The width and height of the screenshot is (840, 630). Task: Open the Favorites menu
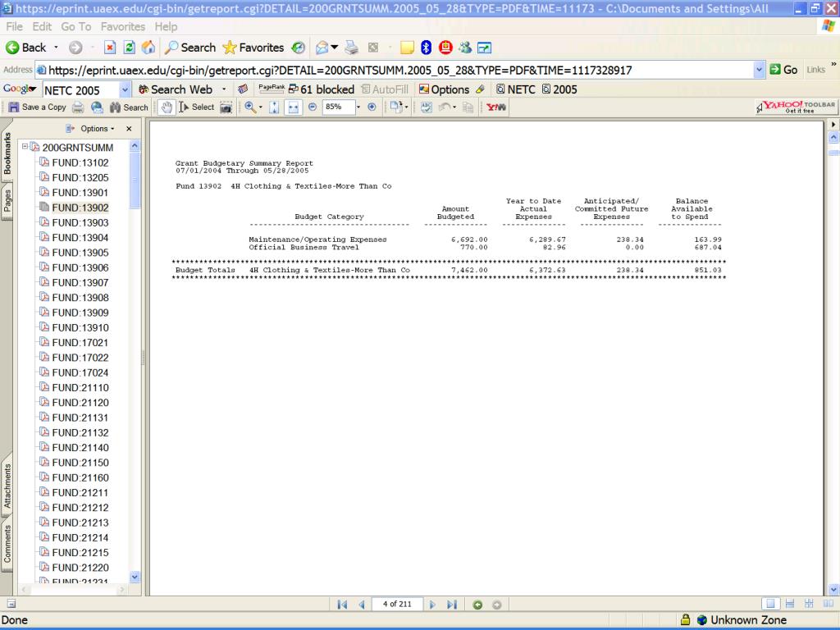tap(123, 26)
